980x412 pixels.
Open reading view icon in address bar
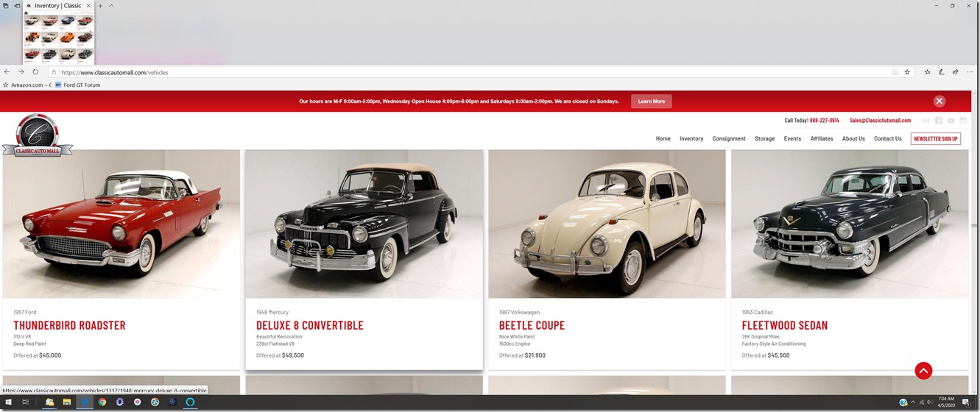[x=895, y=72]
